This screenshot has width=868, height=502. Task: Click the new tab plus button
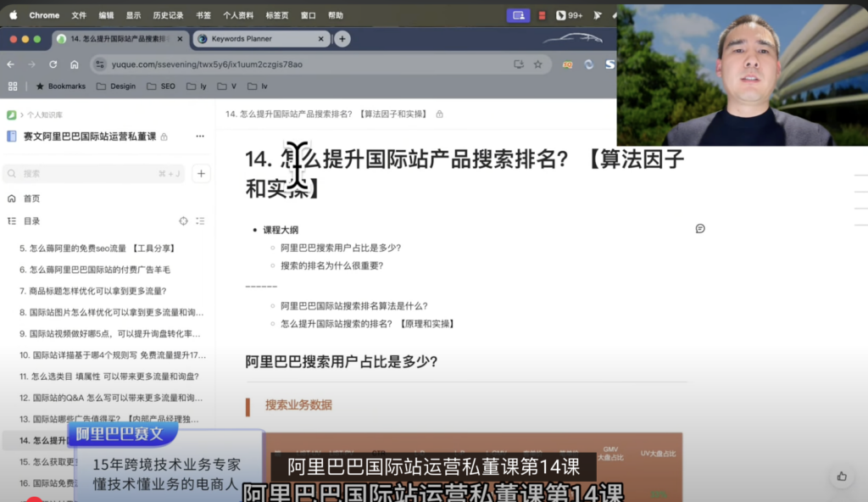[x=341, y=38]
